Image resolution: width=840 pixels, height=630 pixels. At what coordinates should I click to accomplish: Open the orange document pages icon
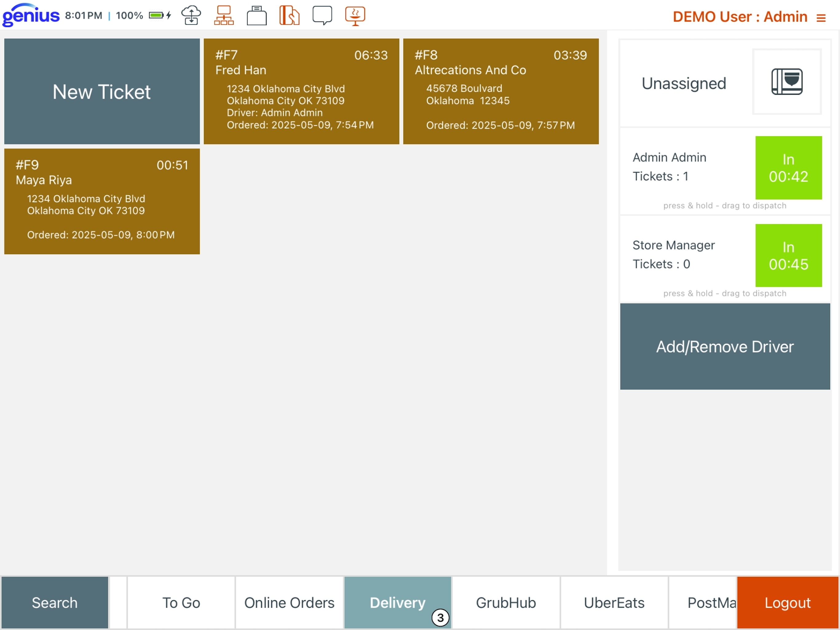coord(289,16)
